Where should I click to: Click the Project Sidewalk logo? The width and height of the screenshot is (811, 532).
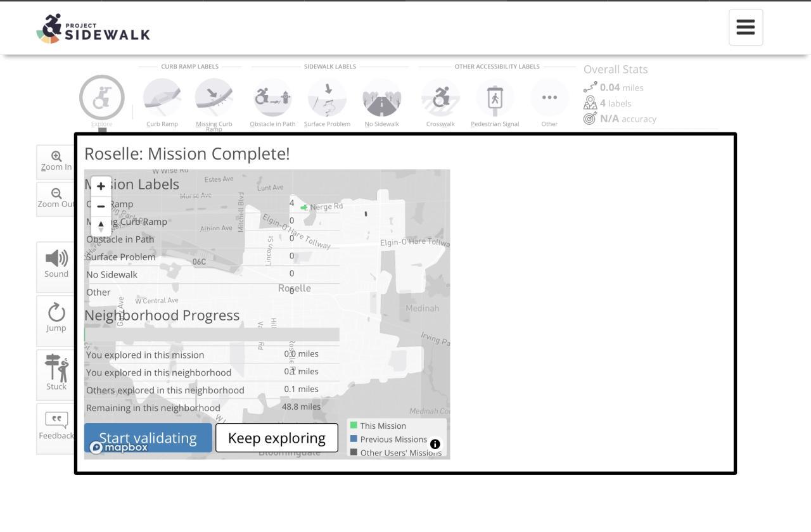(x=93, y=28)
